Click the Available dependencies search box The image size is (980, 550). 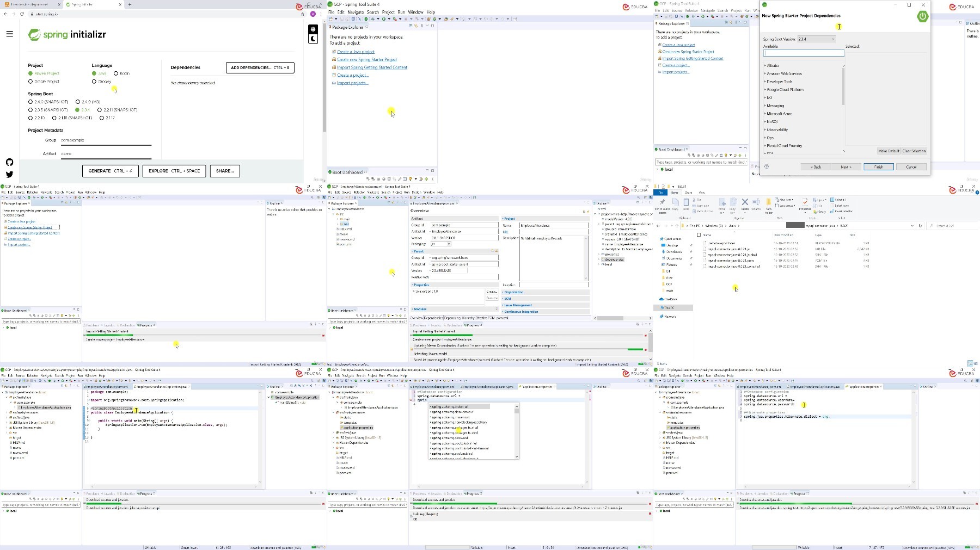point(804,53)
